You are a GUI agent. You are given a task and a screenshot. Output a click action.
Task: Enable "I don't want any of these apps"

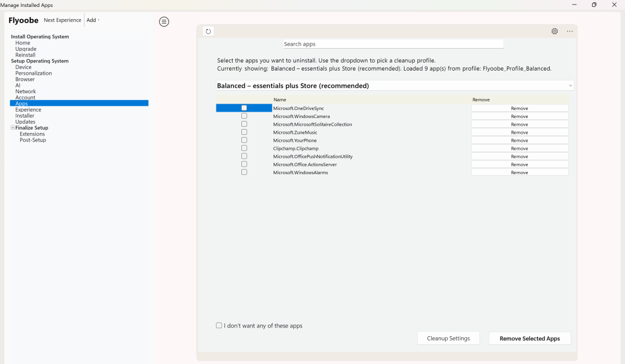(219, 326)
